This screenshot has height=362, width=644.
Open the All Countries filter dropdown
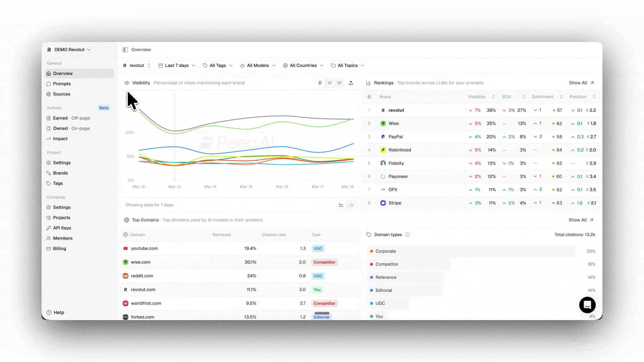303,65
